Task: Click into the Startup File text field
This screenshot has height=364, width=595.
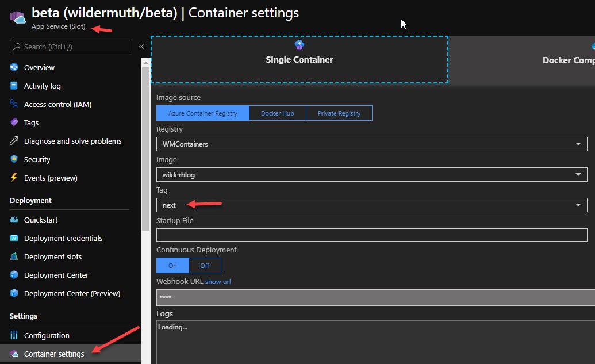Action: 371,235
